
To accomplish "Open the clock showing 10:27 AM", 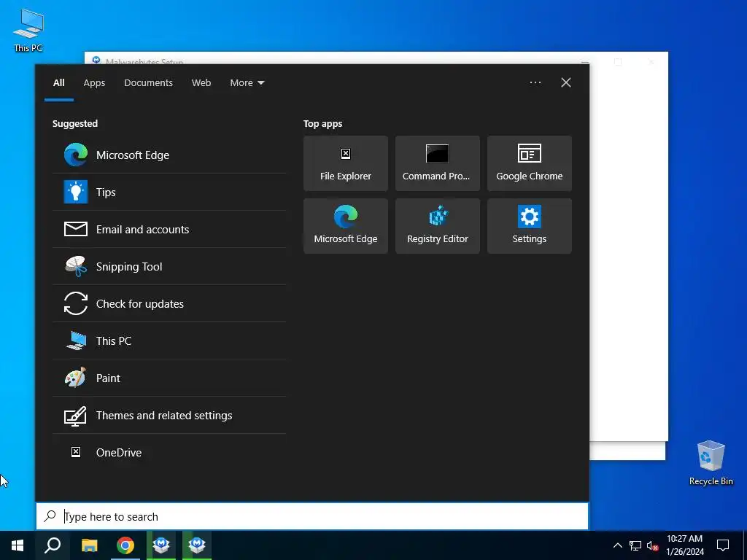I will pyautogui.click(x=684, y=545).
